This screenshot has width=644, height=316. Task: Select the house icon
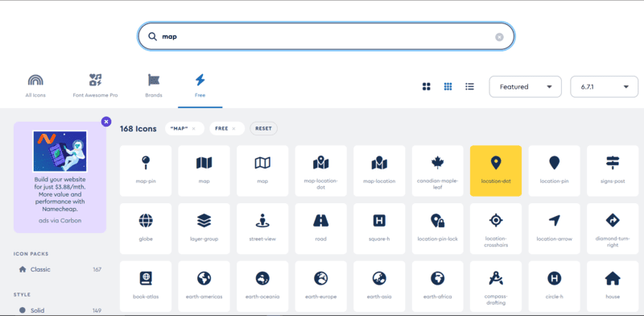point(613,286)
